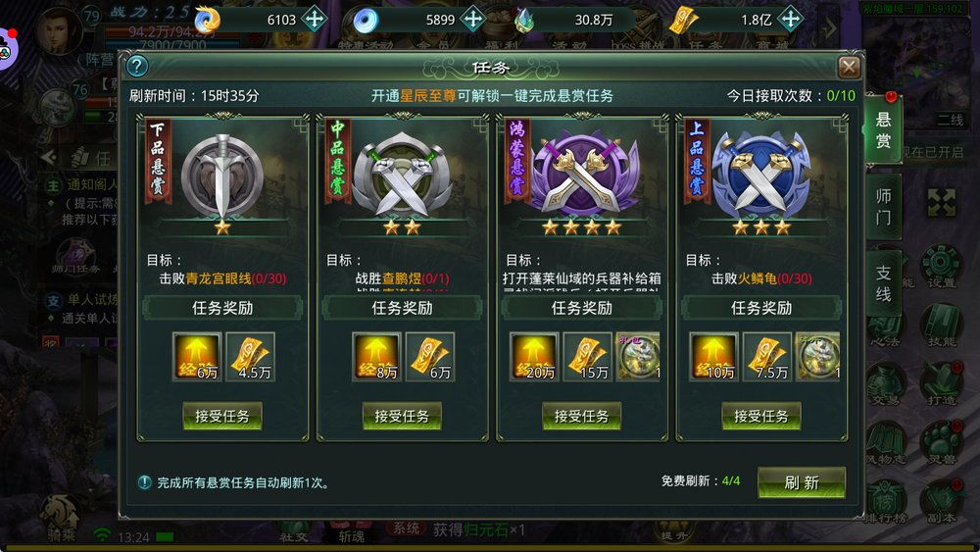Accept the 火鳞龟 bounty task
Screen dimensions: 980x552
(x=761, y=417)
